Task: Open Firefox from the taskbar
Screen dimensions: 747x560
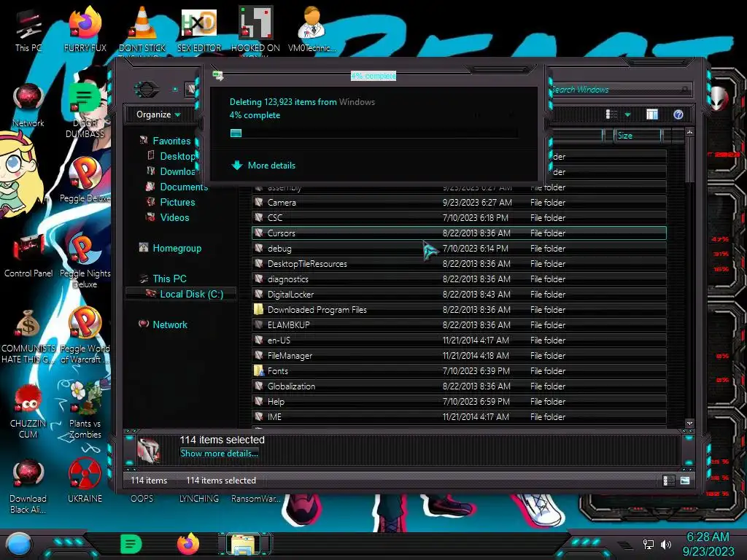Action: 188,544
